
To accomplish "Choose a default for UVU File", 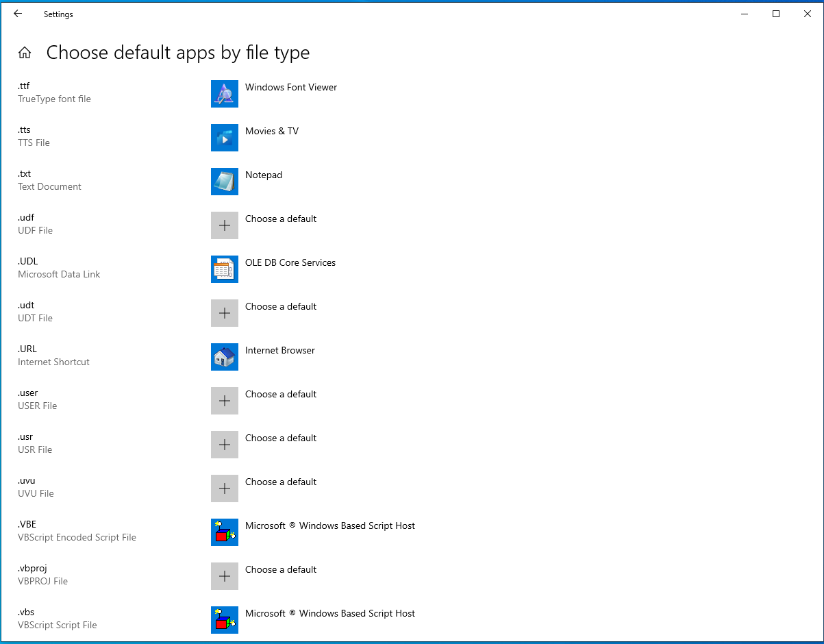I will point(281,482).
